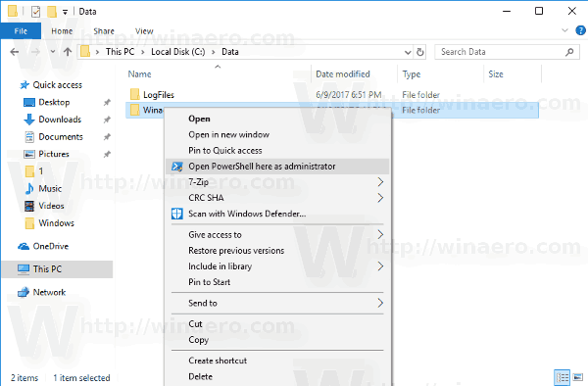Image resolution: width=588 pixels, height=386 pixels.
Task: Click the pin icon next to Pictures
Action: (107, 154)
